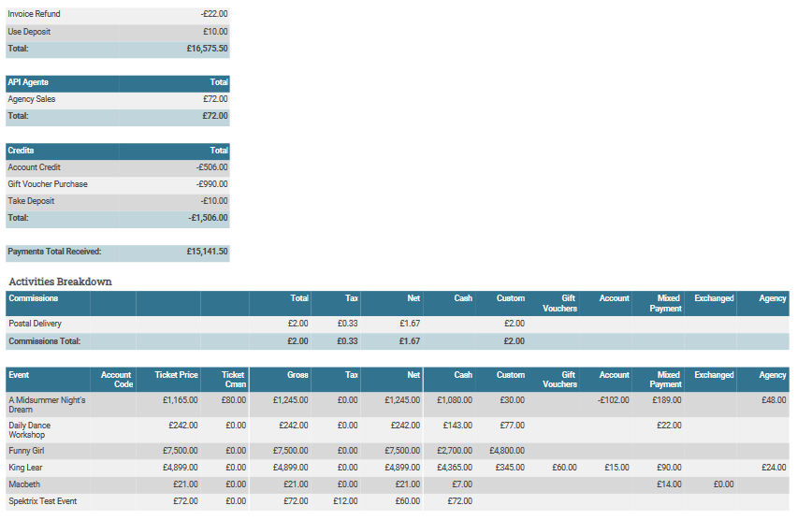This screenshot has height=520, width=812.
Task: Click the -£506.00 Account Credit amount
Action: [x=211, y=167]
